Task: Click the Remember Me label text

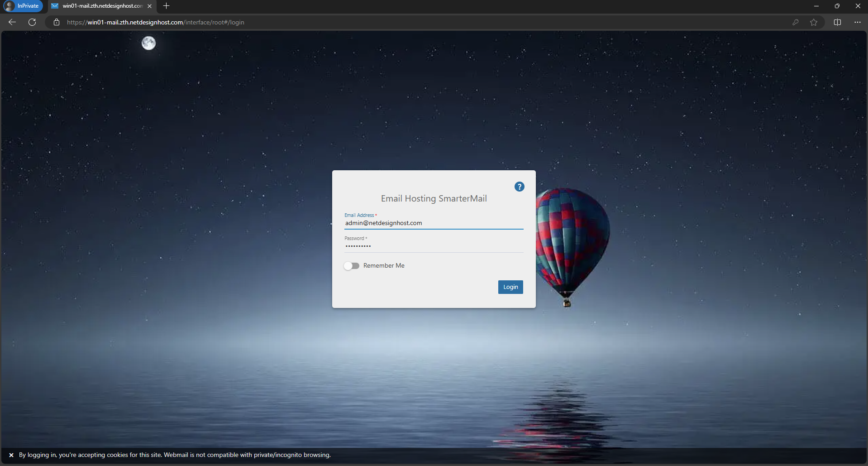Action: [x=384, y=266]
